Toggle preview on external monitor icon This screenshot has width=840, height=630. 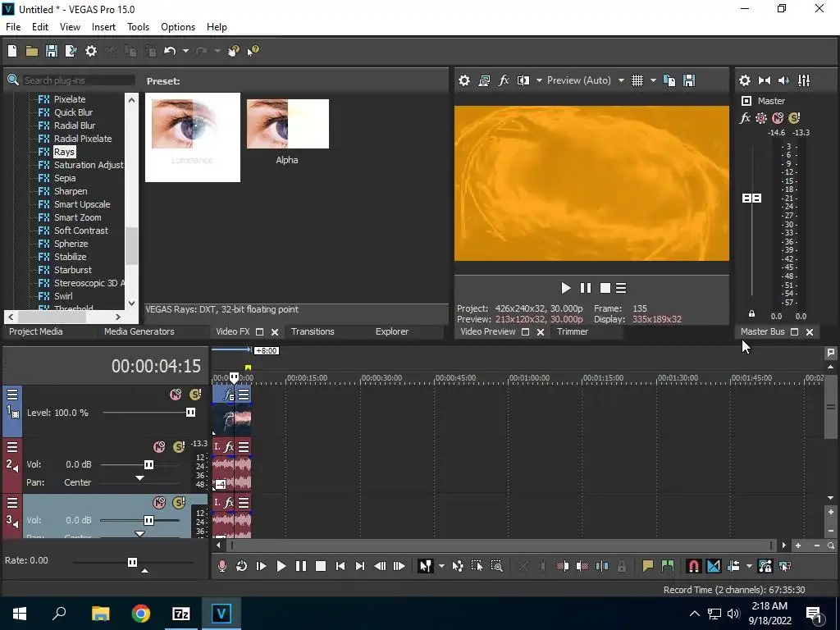(484, 80)
